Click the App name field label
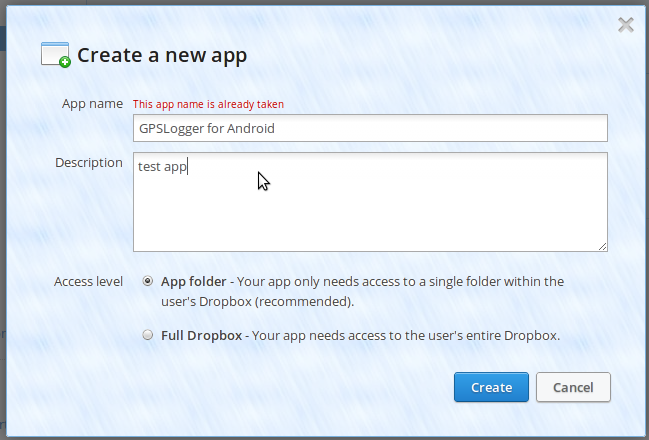The width and height of the screenshot is (649, 440). point(92,104)
